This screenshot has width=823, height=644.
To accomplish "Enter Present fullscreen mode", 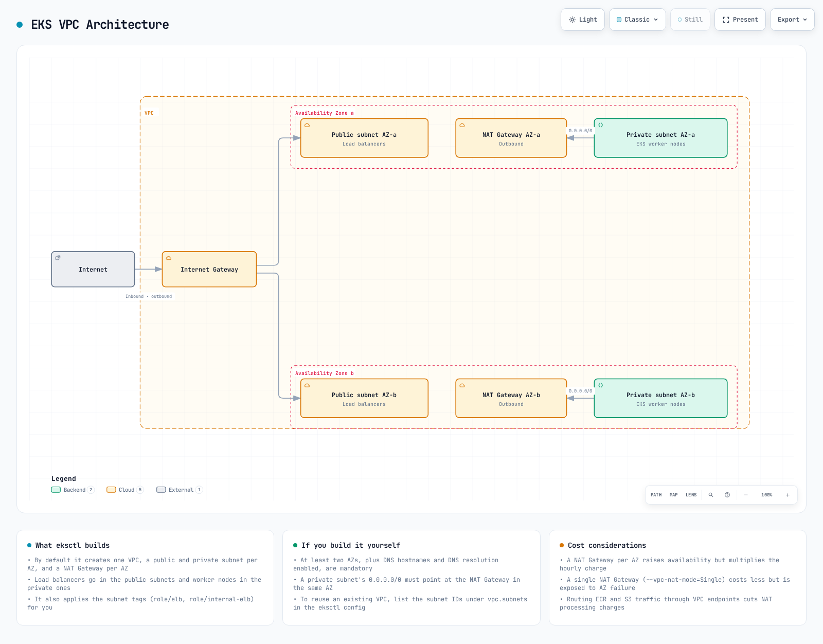I will 740,20.
